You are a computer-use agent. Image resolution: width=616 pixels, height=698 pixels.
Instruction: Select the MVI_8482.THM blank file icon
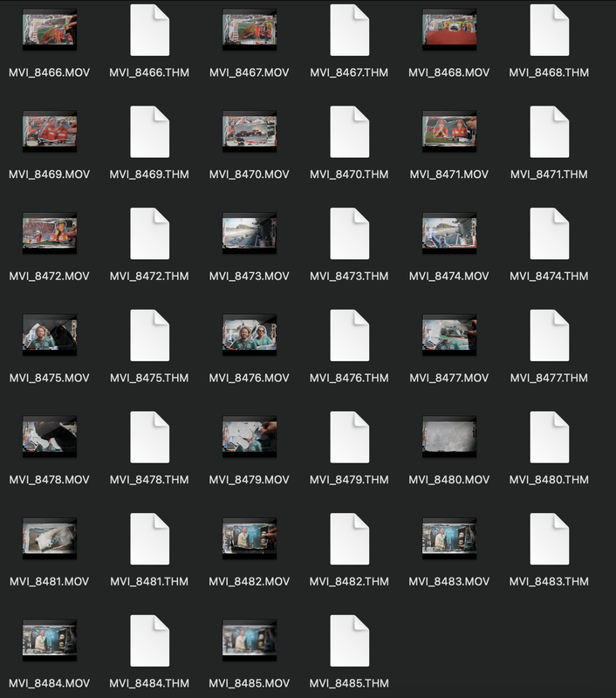pos(349,539)
